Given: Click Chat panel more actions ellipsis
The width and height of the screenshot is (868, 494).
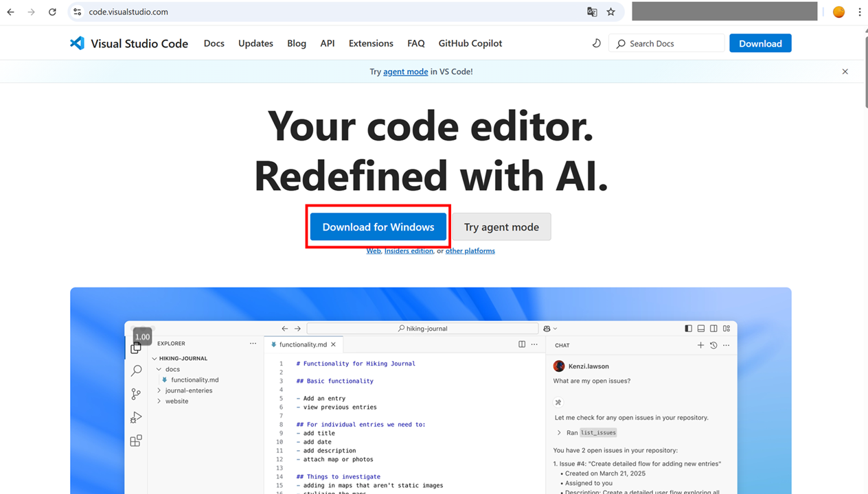Looking at the screenshot, I should [726, 345].
